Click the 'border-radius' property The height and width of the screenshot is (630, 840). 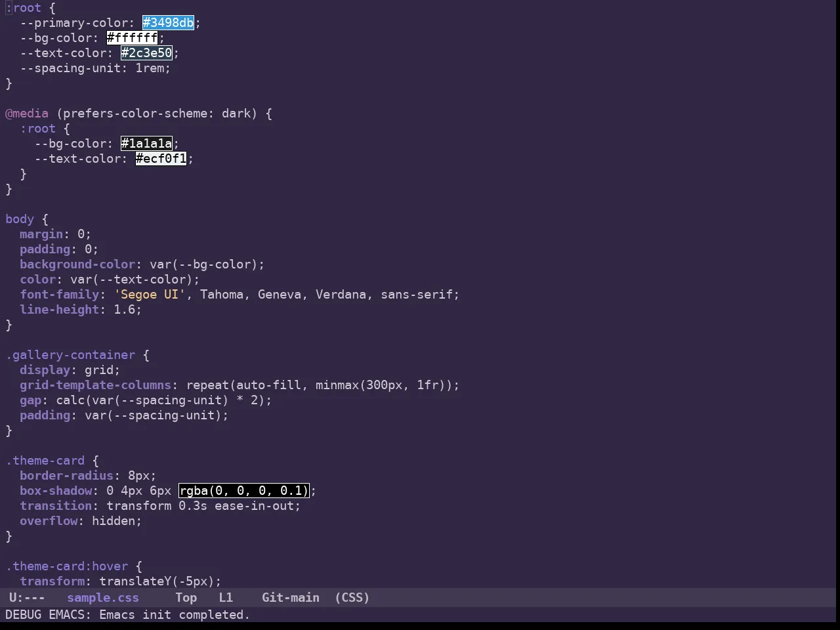point(66,475)
